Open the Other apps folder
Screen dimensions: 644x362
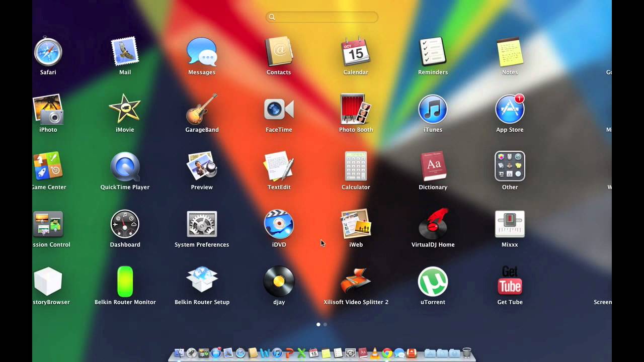click(510, 167)
